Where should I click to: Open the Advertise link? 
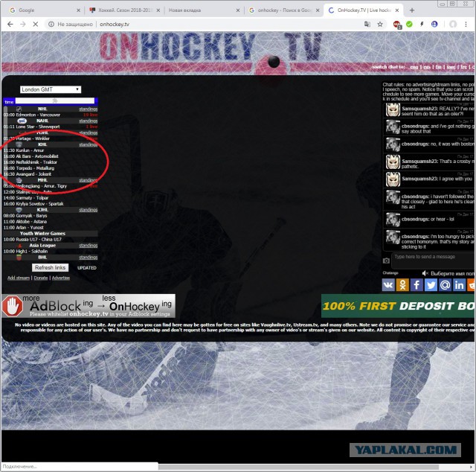click(x=61, y=278)
